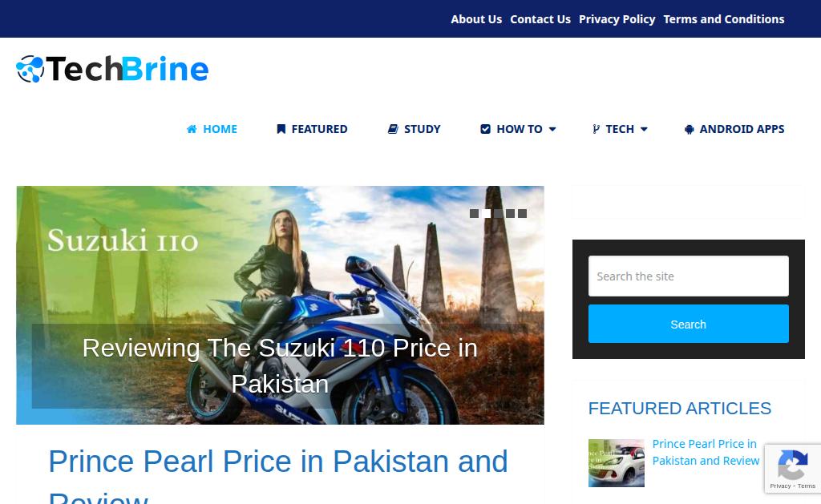Screen dimensions: 821x504
Task: Click the branch icon beside TECH
Action: coord(596,129)
